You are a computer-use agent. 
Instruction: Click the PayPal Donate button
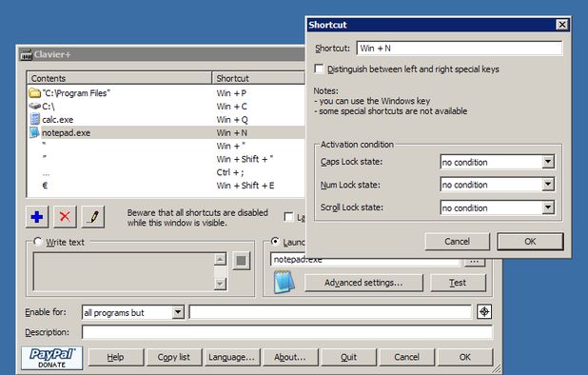[51, 358]
